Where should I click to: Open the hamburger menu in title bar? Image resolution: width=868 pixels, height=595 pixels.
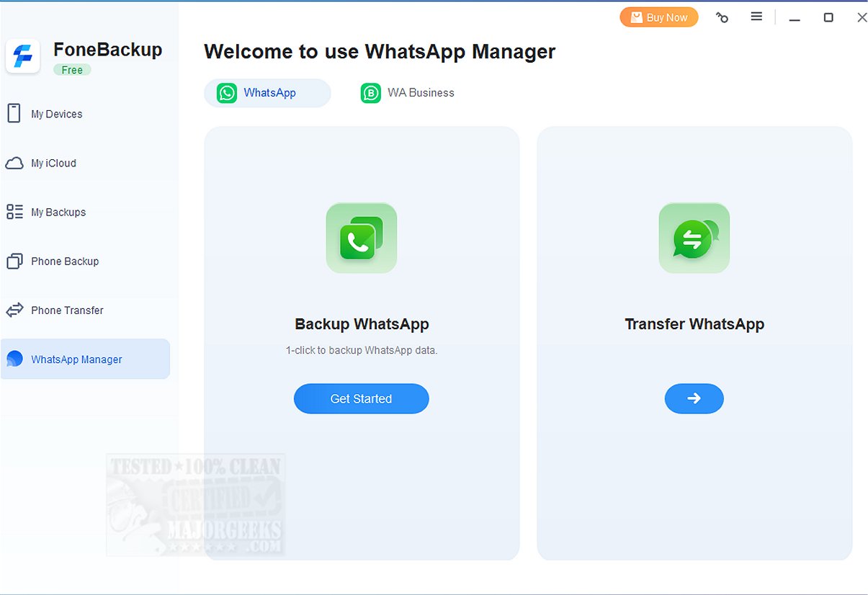[x=756, y=17]
